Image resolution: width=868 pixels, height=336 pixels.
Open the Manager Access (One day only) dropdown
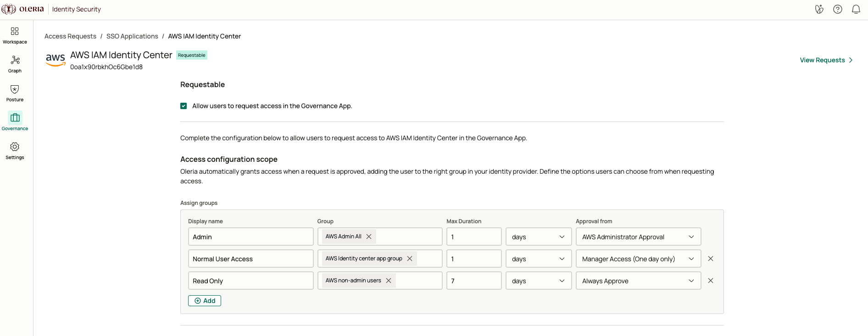(x=638, y=259)
